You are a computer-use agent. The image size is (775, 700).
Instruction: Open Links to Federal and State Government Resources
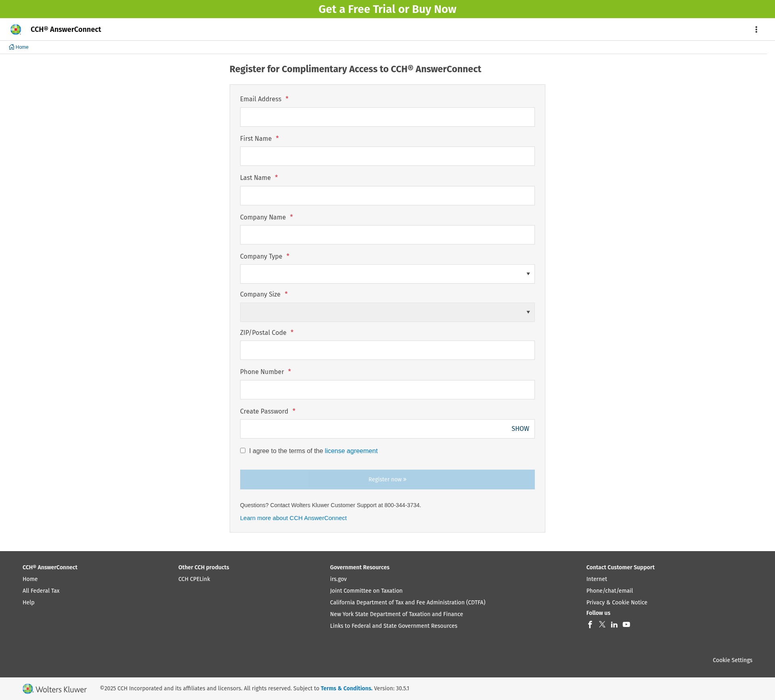[x=394, y=626]
